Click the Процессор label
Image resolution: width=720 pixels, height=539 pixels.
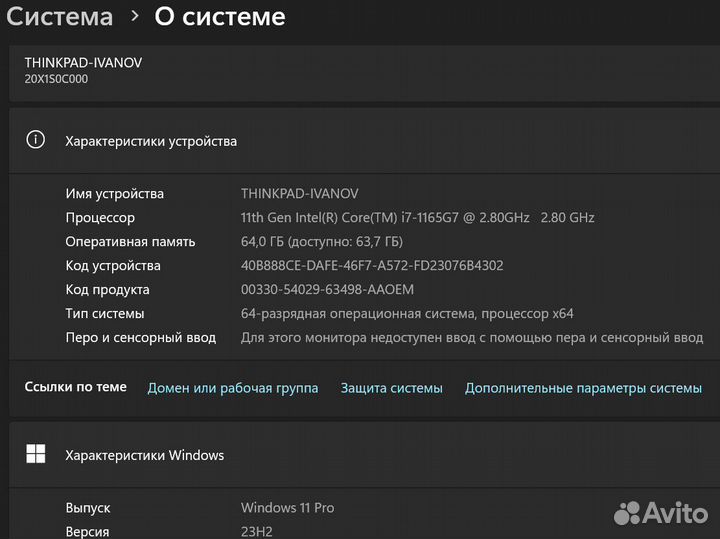pyautogui.click(x=100, y=218)
